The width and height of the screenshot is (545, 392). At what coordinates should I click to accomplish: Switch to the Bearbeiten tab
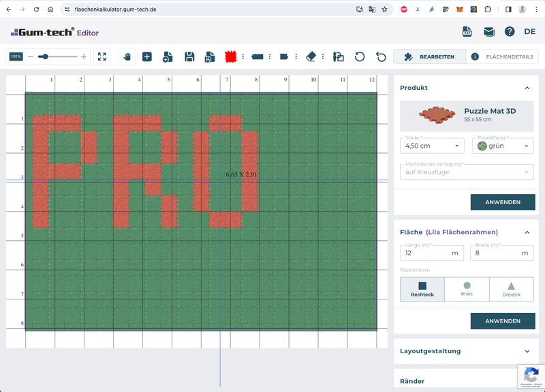pyautogui.click(x=430, y=56)
